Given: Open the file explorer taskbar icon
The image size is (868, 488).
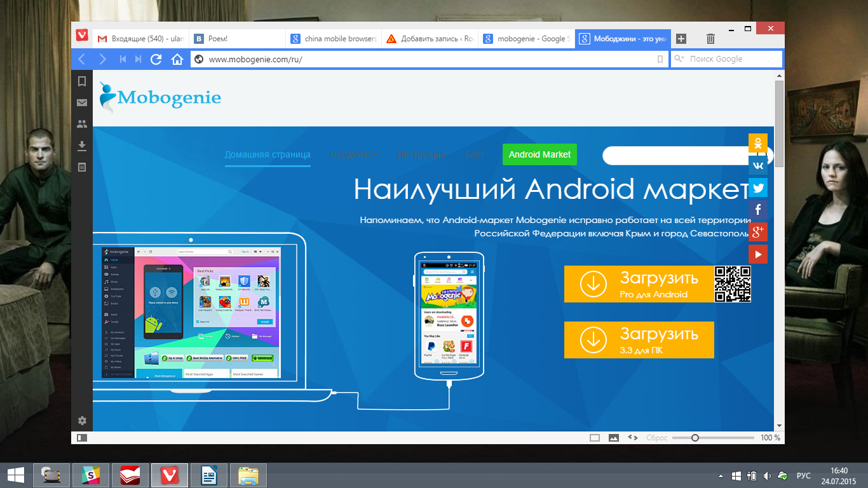Looking at the screenshot, I should (248, 475).
